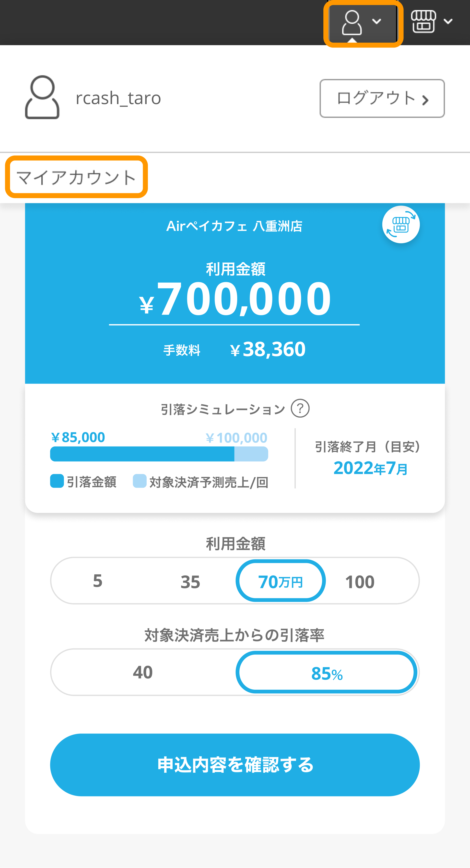Select 35 for 利用金額
The height and width of the screenshot is (868, 470).
tap(190, 582)
